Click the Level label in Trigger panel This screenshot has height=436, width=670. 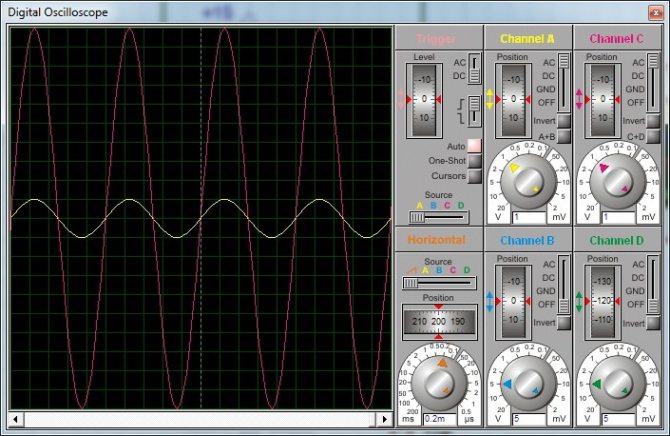(424, 57)
